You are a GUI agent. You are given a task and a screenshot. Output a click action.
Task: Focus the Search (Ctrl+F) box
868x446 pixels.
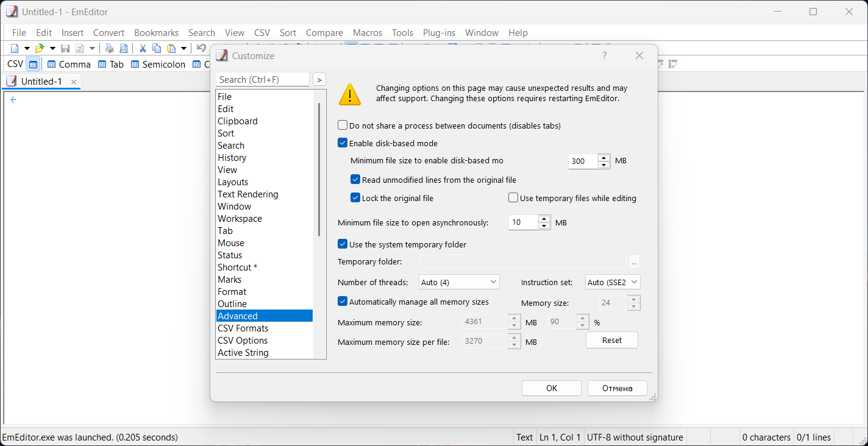point(263,80)
